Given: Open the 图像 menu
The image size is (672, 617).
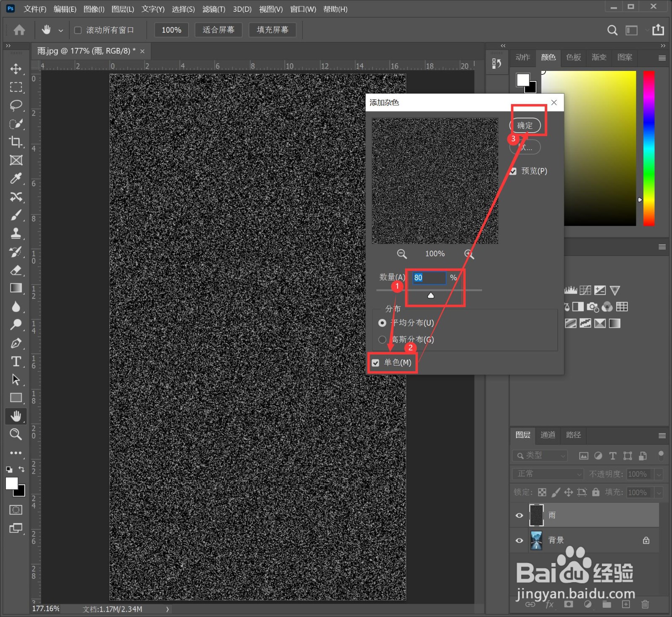Looking at the screenshot, I should pos(94,9).
